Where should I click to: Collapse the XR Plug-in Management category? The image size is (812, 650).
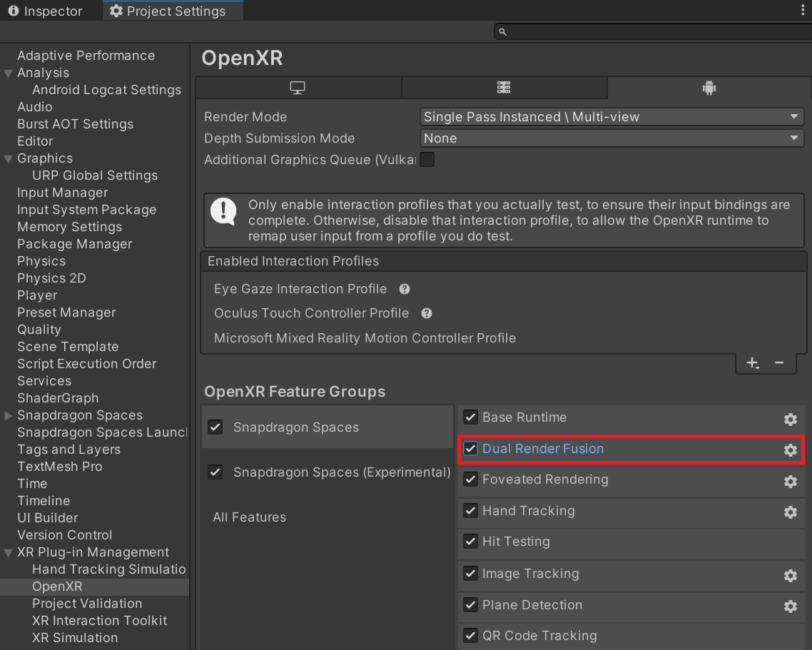click(9, 553)
